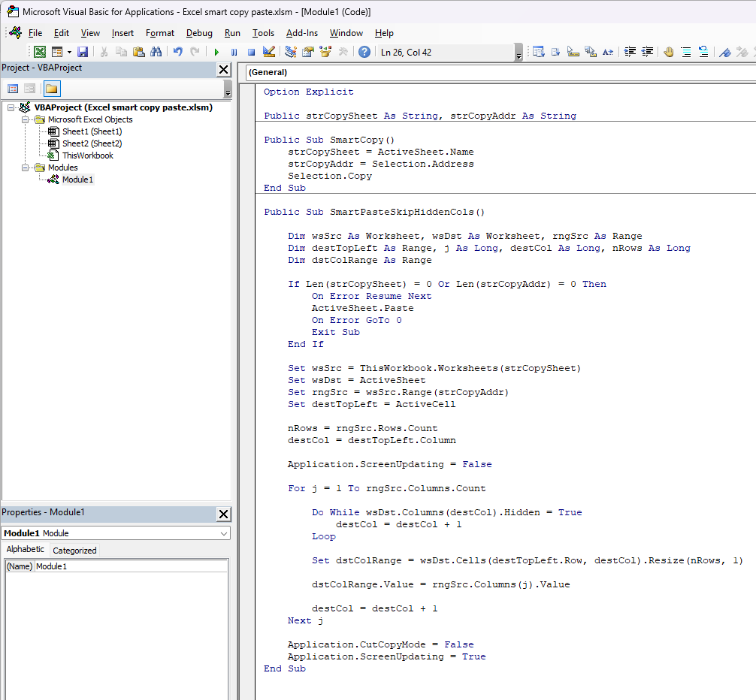This screenshot has height=700, width=756.
Task: Open Object Browser from toolbar
Action: pos(326,52)
